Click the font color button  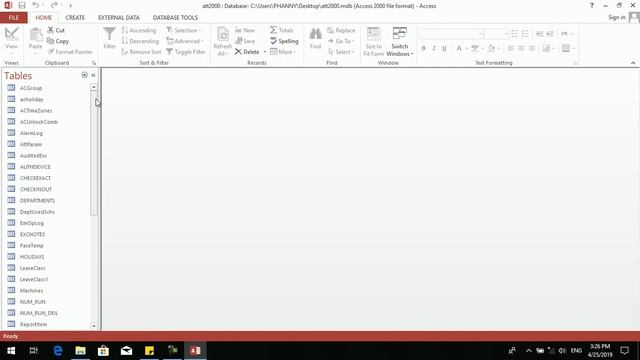pyautogui.click(x=459, y=48)
